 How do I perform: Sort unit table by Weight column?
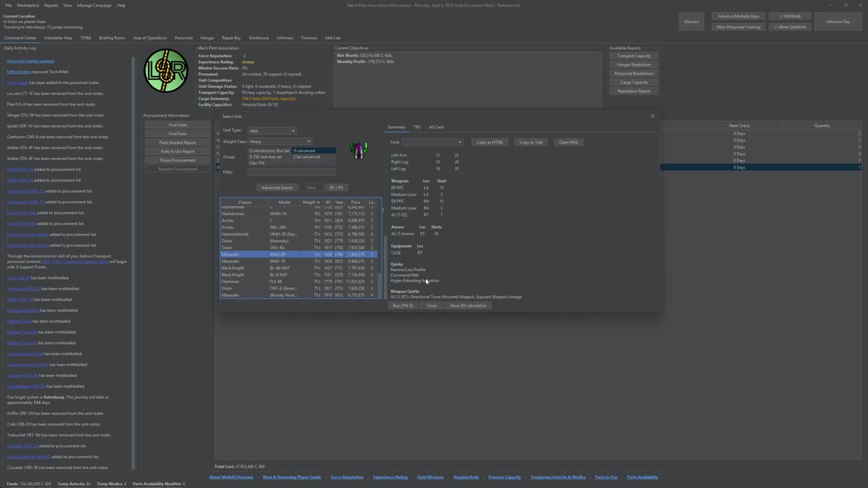[x=311, y=202]
